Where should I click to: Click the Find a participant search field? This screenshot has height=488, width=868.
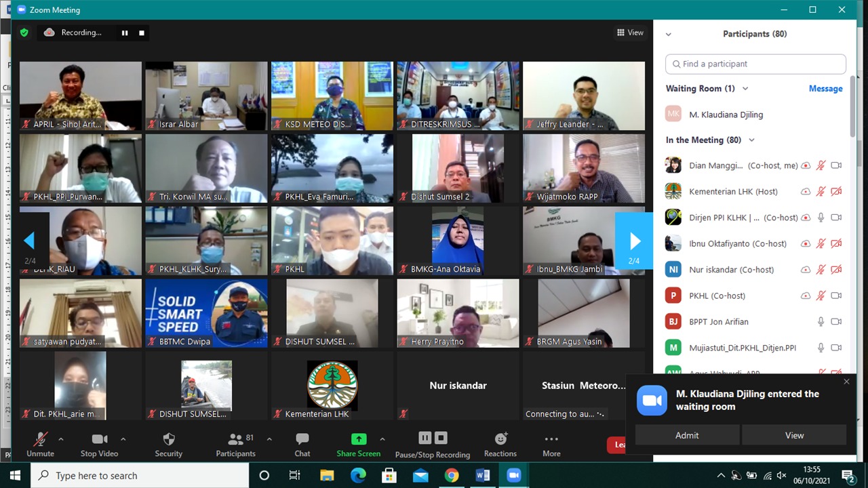tap(755, 64)
